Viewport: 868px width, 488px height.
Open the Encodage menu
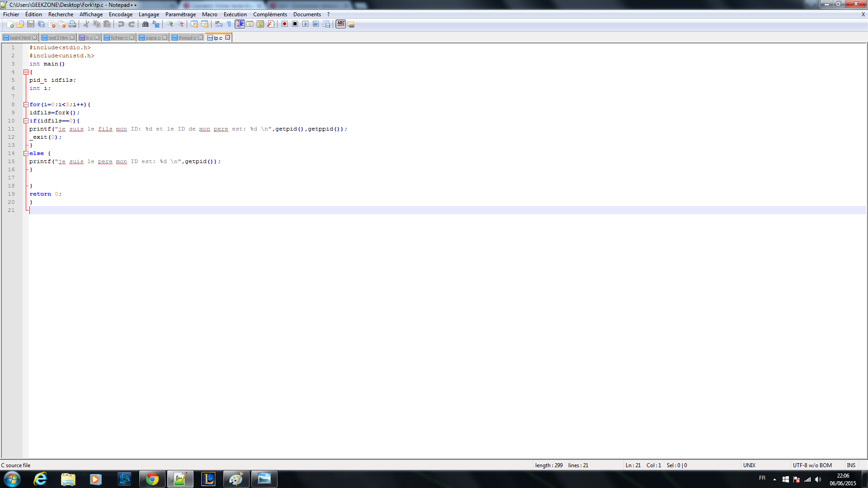coord(120,14)
